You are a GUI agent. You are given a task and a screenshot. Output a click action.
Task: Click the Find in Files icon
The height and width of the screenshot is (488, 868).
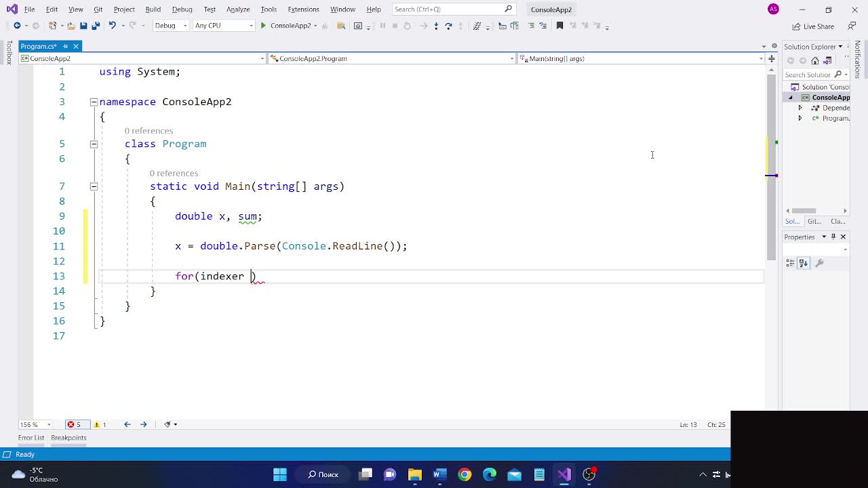click(x=340, y=26)
